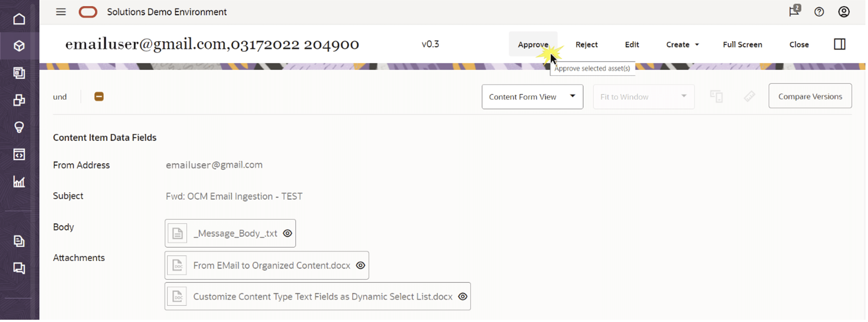Open the Documents sidebar icon
Image resolution: width=868 pixels, height=322 pixels.
click(x=19, y=241)
